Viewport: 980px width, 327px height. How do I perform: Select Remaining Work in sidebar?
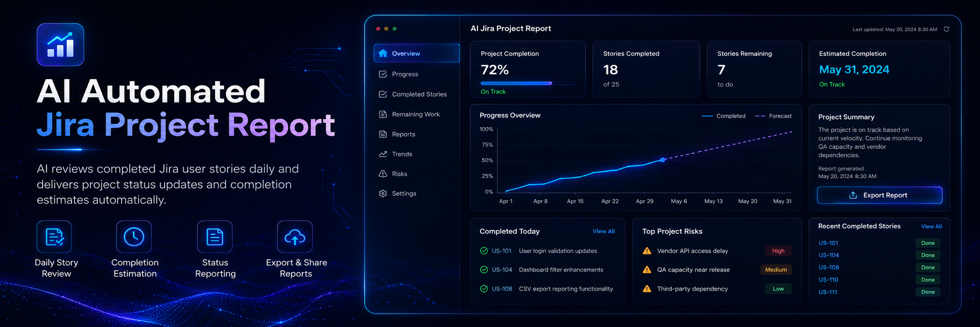pos(416,114)
